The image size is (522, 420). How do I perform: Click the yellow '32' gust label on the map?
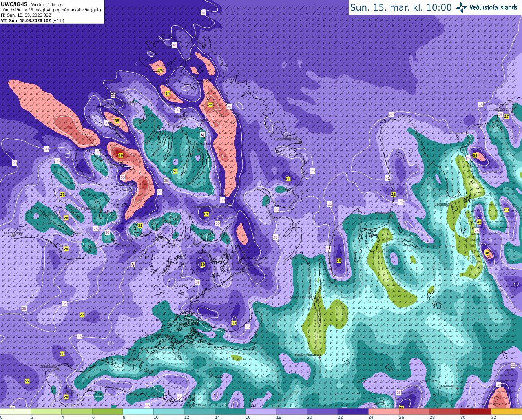click(140, 225)
